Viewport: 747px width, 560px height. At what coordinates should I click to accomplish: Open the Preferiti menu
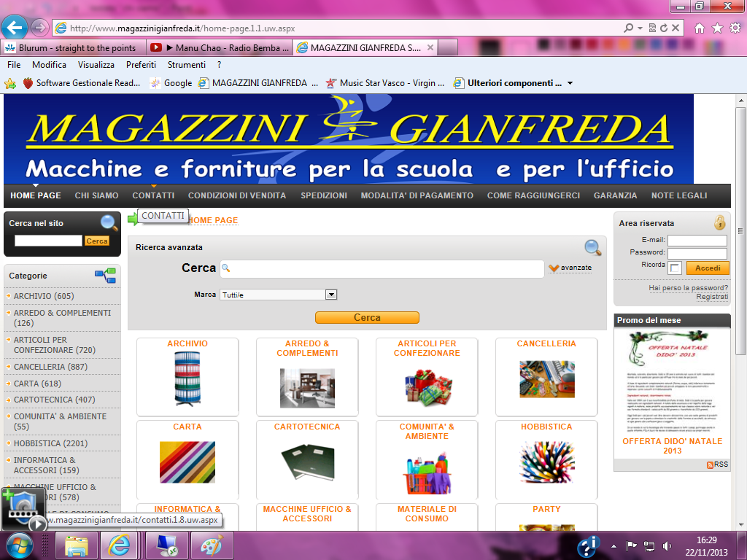tap(141, 65)
